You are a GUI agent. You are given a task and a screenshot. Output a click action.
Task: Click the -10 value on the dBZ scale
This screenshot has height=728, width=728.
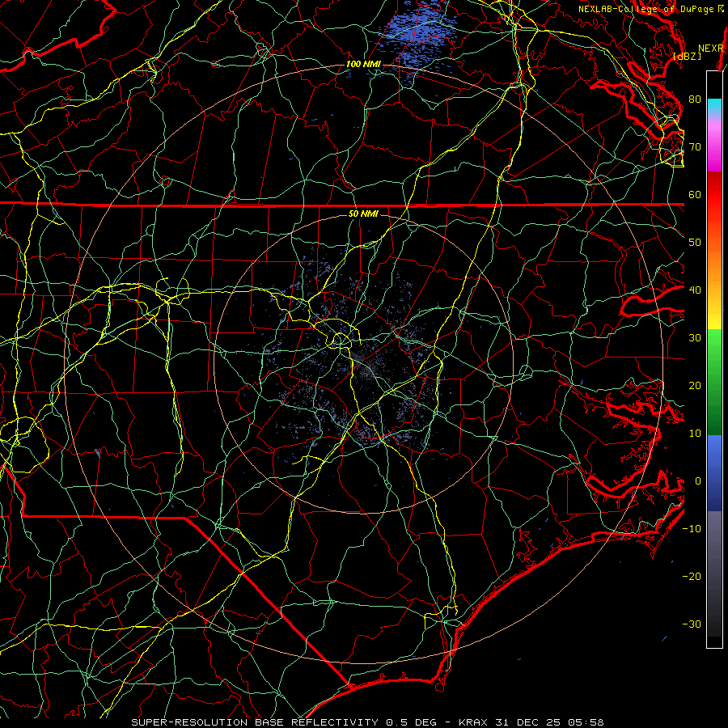[692, 528]
